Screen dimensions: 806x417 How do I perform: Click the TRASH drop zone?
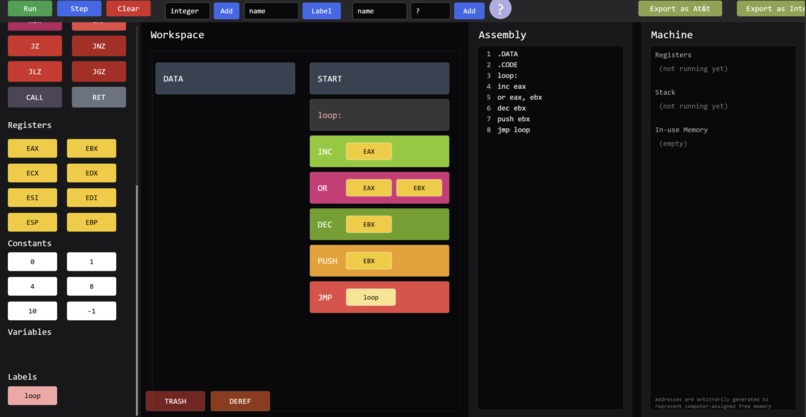(x=175, y=401)
